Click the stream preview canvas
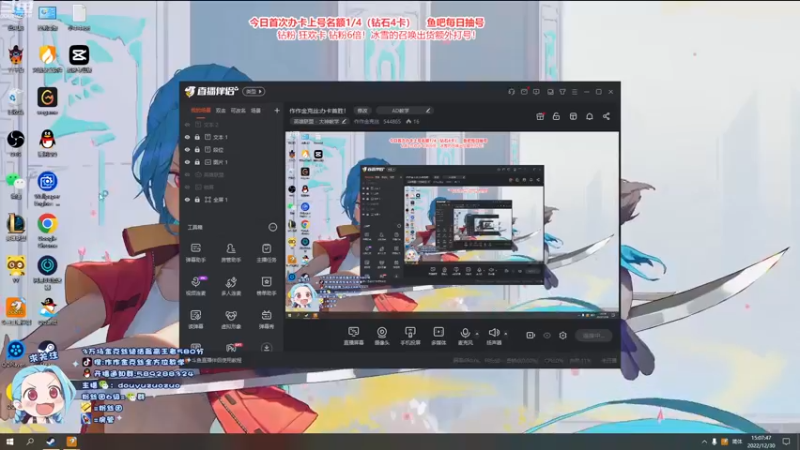800x450 pixels. 452,226
